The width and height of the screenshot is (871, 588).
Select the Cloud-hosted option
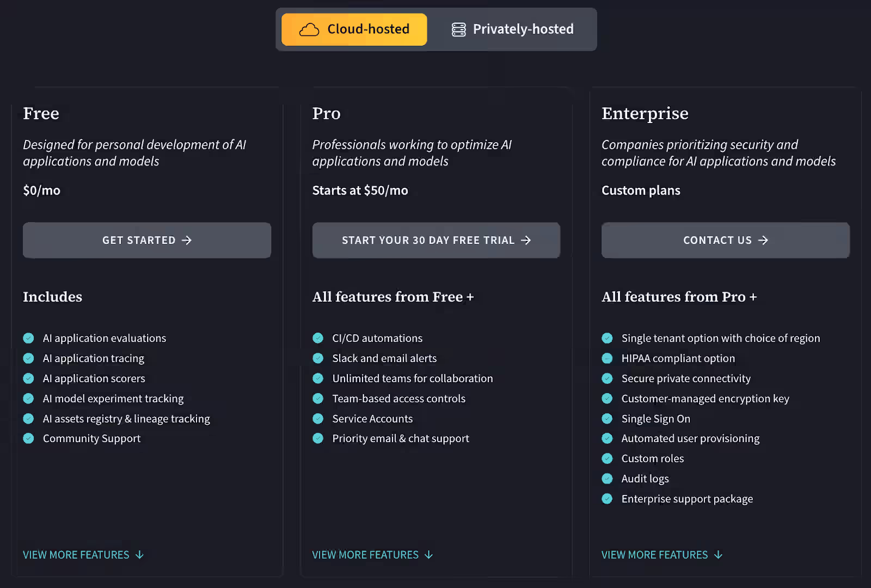[x=354, y=29]
